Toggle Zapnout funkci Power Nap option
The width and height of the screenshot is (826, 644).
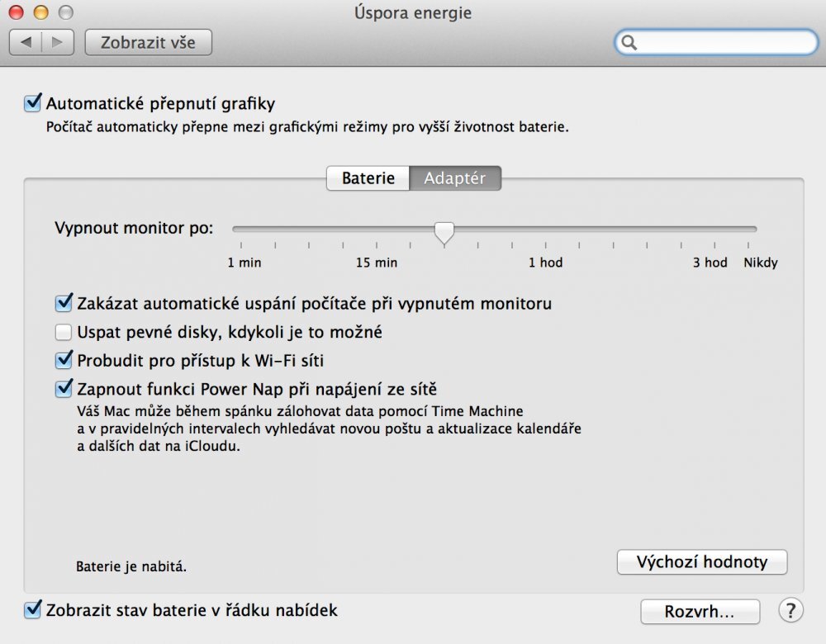click(x=64, y=388)
